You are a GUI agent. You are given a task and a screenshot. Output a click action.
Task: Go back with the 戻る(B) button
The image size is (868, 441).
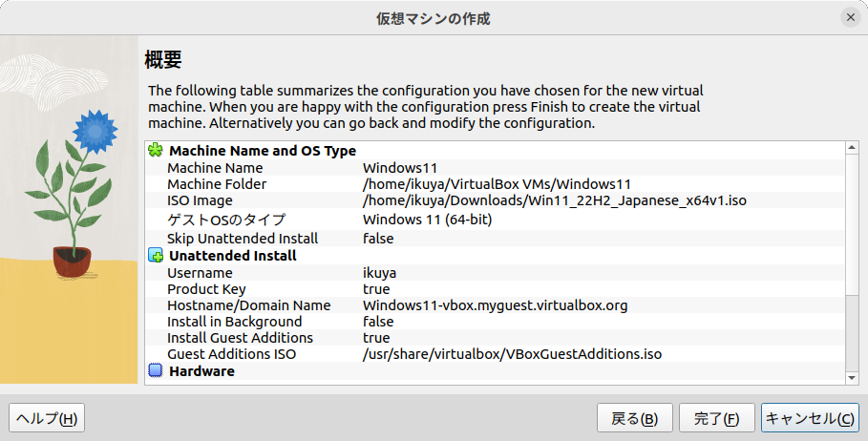634,418
